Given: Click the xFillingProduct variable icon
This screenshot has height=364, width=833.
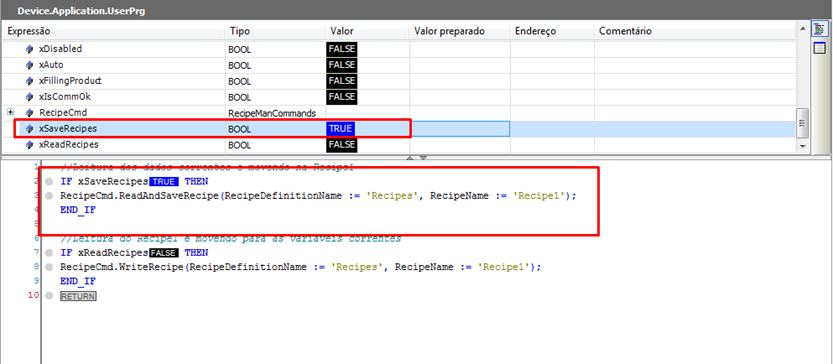Looking at the screenshot, I should pyautogui.click(x=30, y=81).
